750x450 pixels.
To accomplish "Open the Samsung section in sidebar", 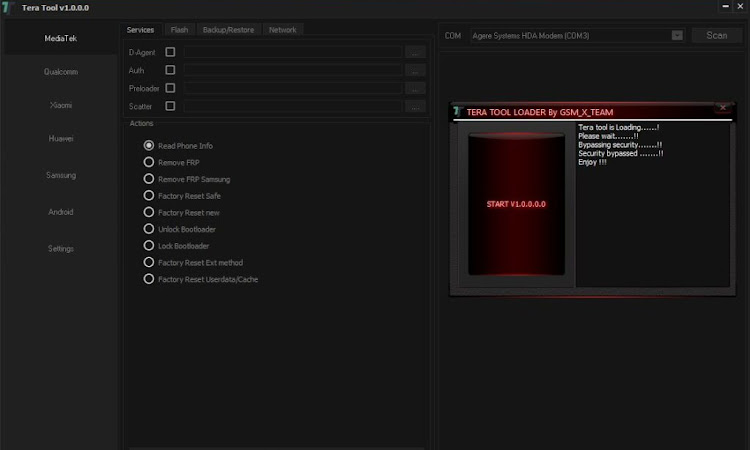I will [60, 176].
